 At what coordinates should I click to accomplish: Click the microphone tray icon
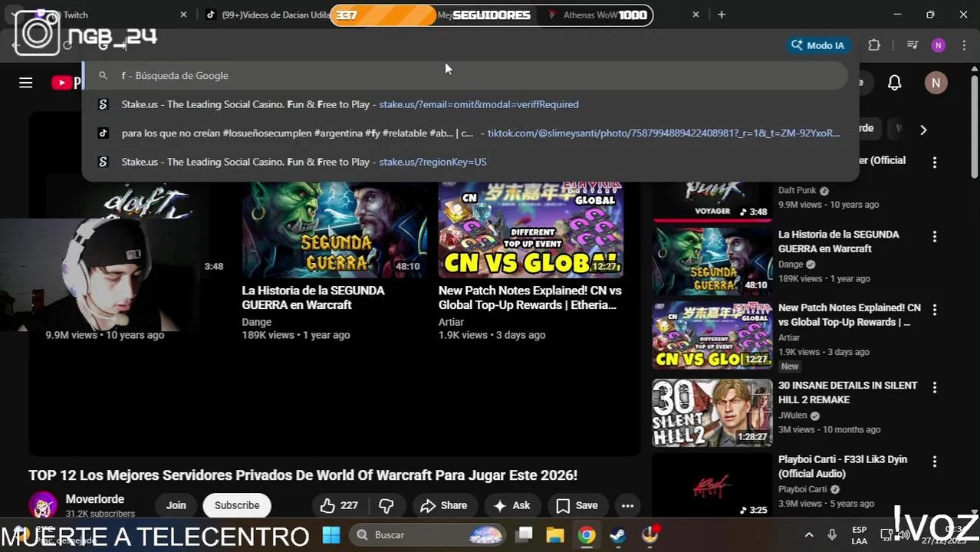pyautogui.click(x=832, y=534)
